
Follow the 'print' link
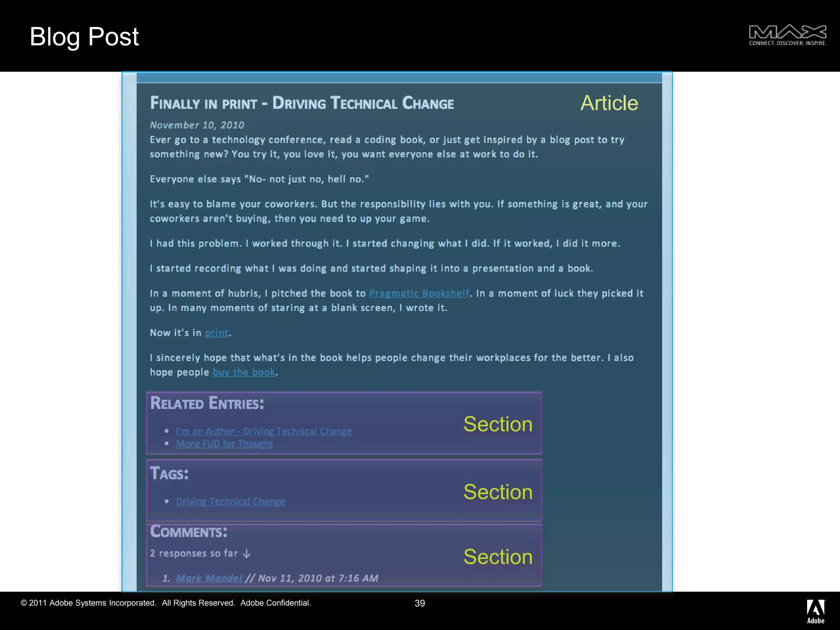216,333
